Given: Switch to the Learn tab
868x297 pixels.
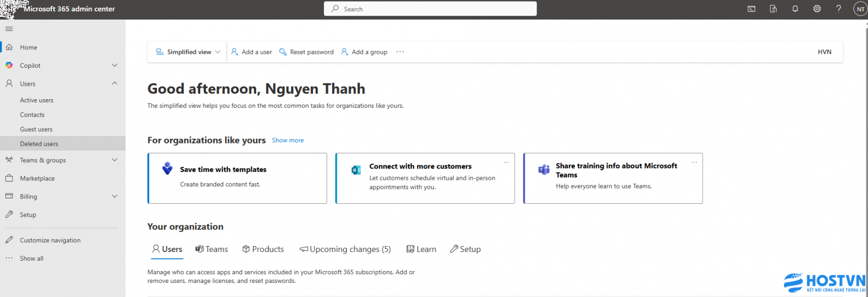Looking at the screenshot, I should (x=422, y=249).
